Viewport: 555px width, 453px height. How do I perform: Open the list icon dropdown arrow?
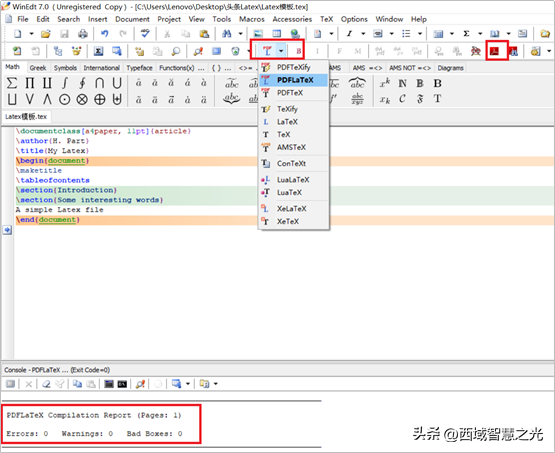(x=420, y=34)
